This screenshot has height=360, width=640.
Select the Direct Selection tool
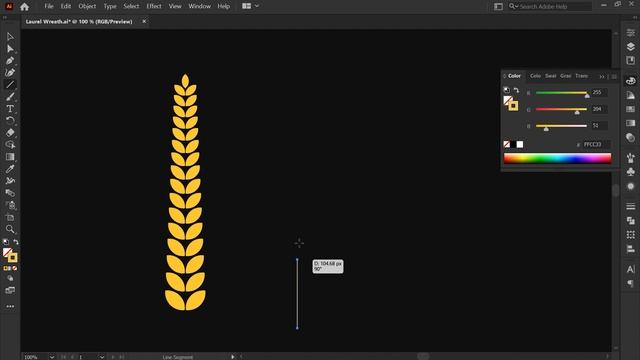pos(10,49)
